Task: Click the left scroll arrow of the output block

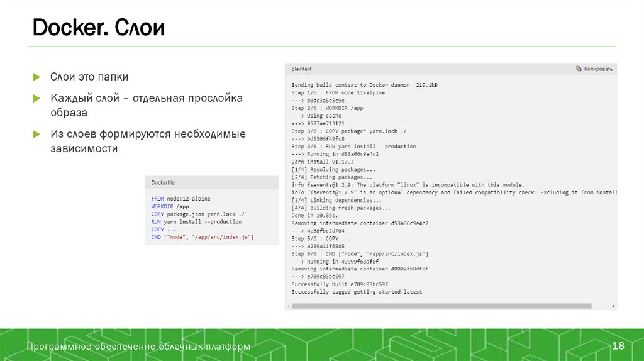Action: coord(288,306)
